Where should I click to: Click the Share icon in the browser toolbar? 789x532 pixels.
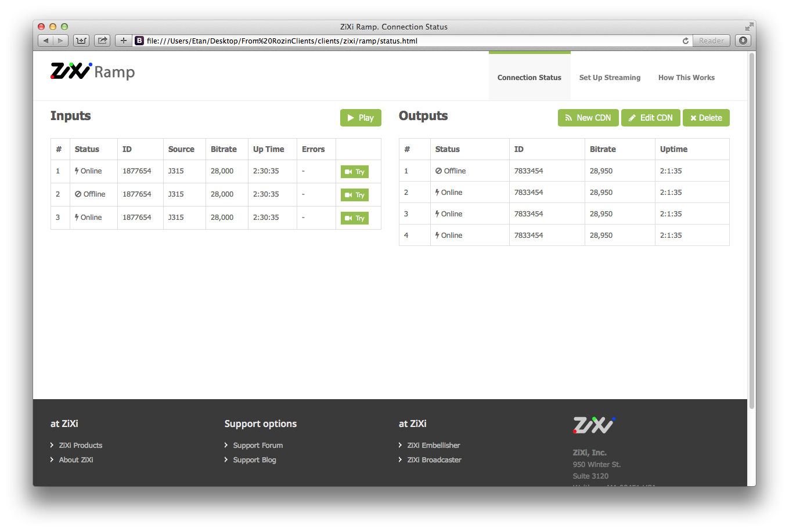click(x=102, y=41)
